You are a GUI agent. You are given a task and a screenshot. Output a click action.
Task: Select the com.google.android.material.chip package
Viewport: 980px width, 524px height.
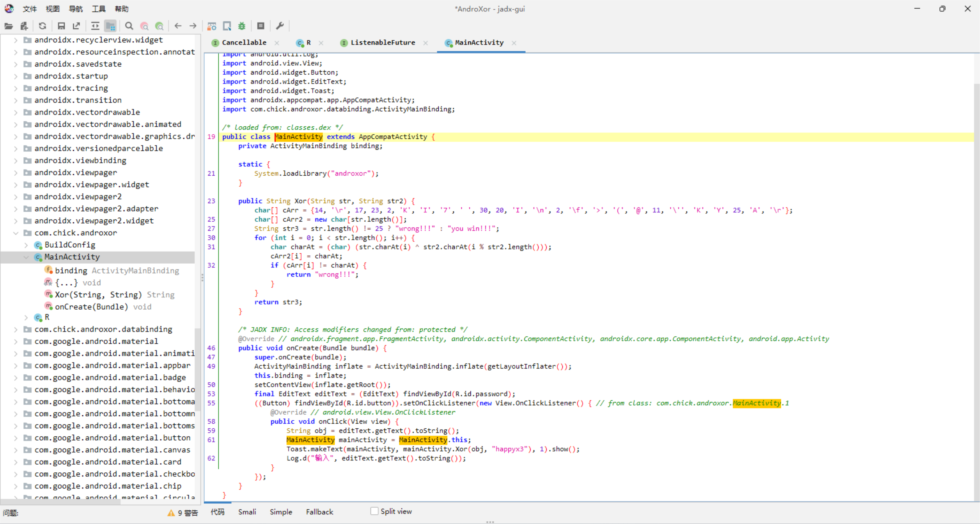coord(108,486)
